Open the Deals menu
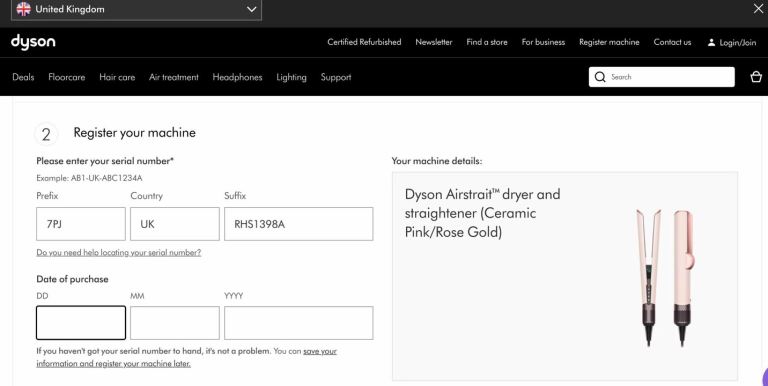The height and width of the screenshot is (386, 768). [x=23, y=77]
